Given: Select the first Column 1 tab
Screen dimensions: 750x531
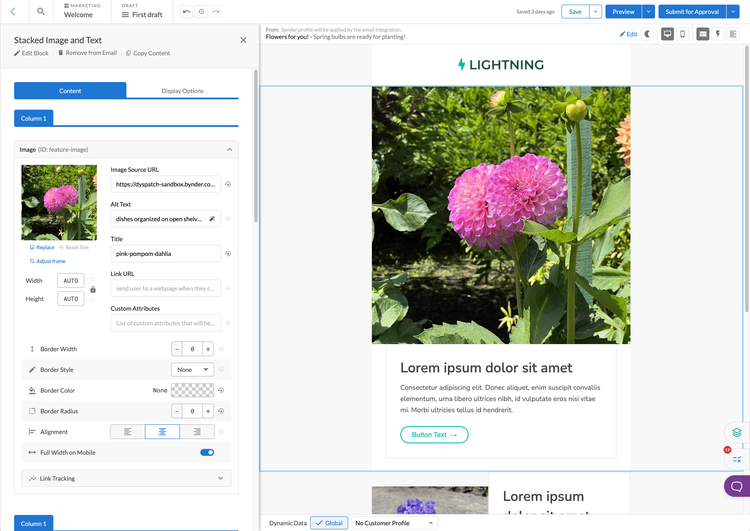Looking at the screenshot, I should click(x=33, y=118).
